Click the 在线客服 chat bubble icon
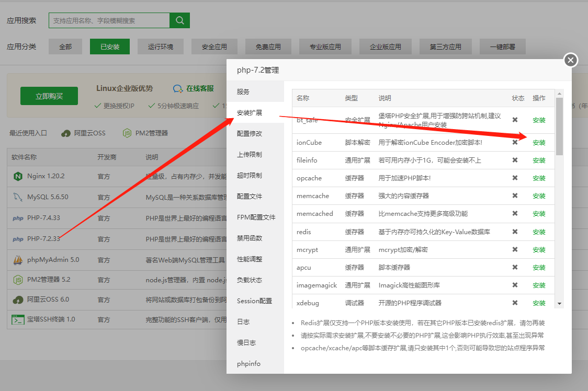Viewport: 588px width, 391px height. [178, 89]
